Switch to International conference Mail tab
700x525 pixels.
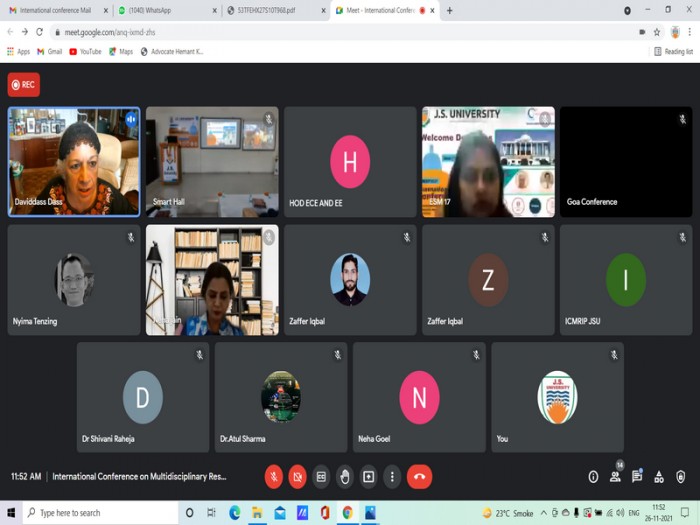(x=57, y=10)
